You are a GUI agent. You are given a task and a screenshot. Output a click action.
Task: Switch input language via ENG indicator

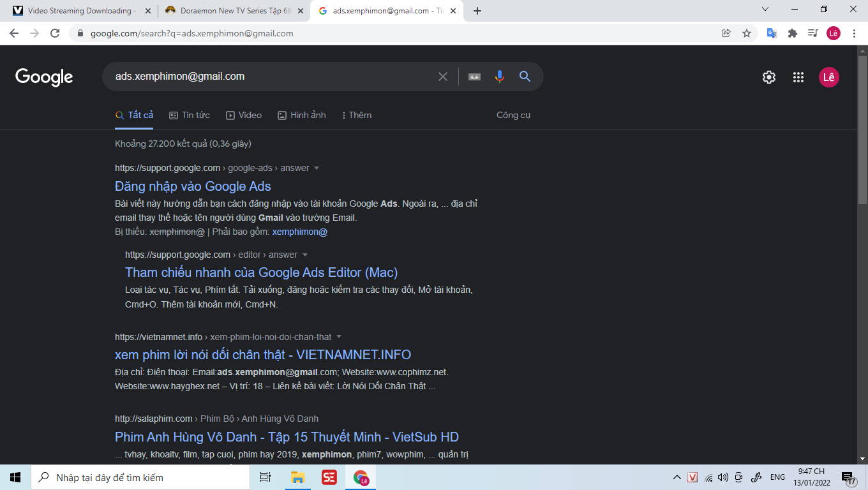click(777, 477)
